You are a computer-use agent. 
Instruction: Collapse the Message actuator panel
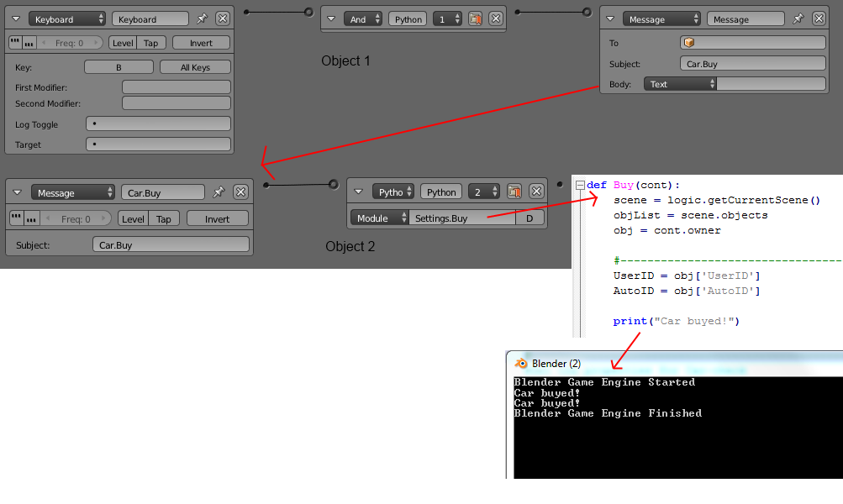coord(610,18)
